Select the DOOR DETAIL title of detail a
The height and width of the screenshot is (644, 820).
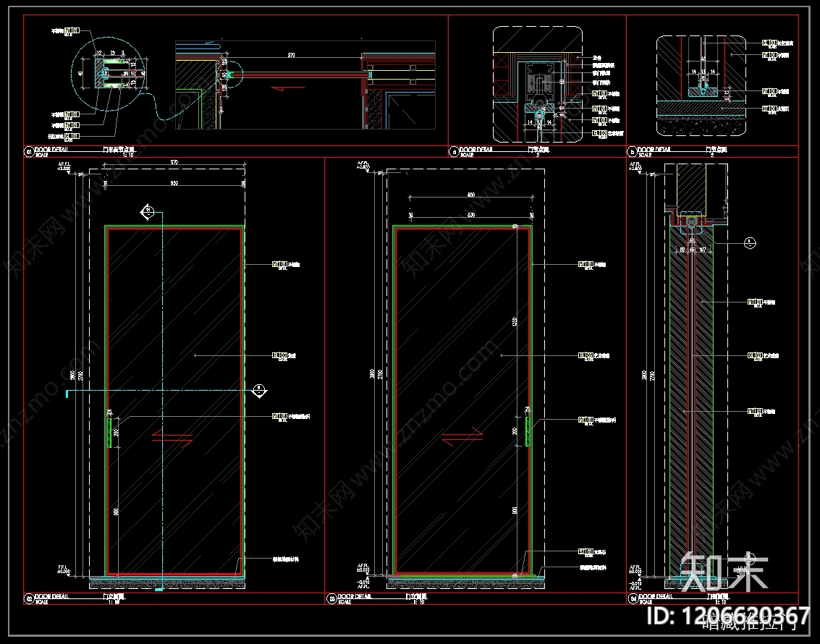click(x=476, y=150)
